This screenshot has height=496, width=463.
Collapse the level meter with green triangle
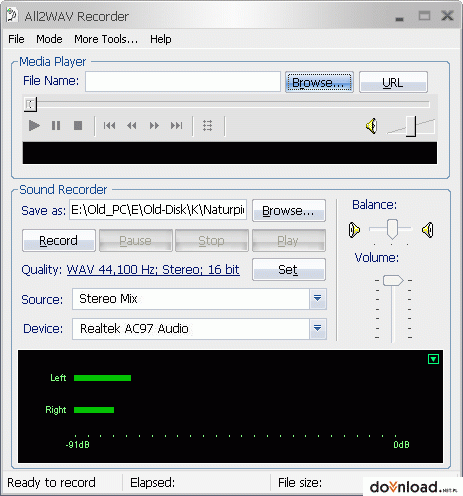coord(433,359)
